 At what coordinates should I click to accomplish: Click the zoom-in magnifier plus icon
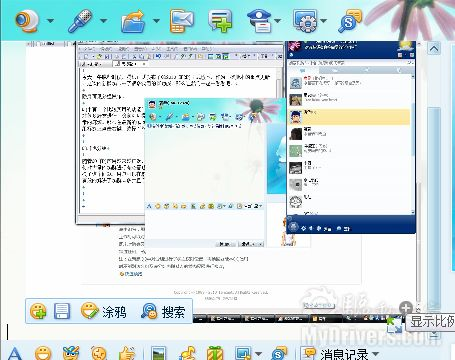[x=406, y=308]
